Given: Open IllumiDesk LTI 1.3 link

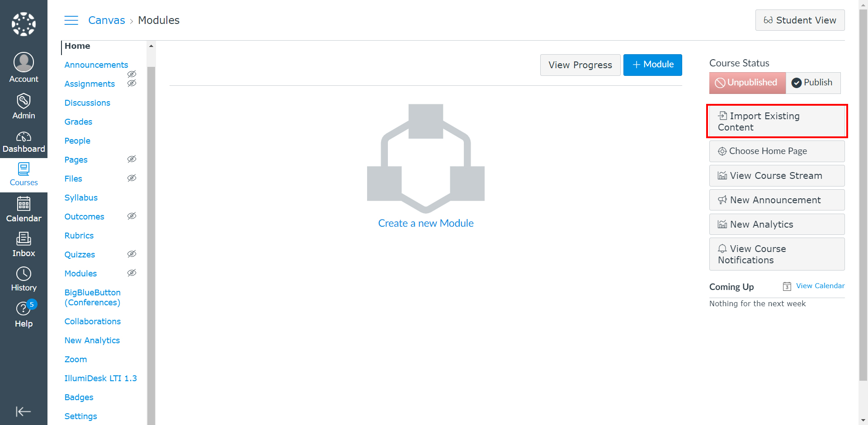Looking at the screenshot, I should click(x=100, y=378).
